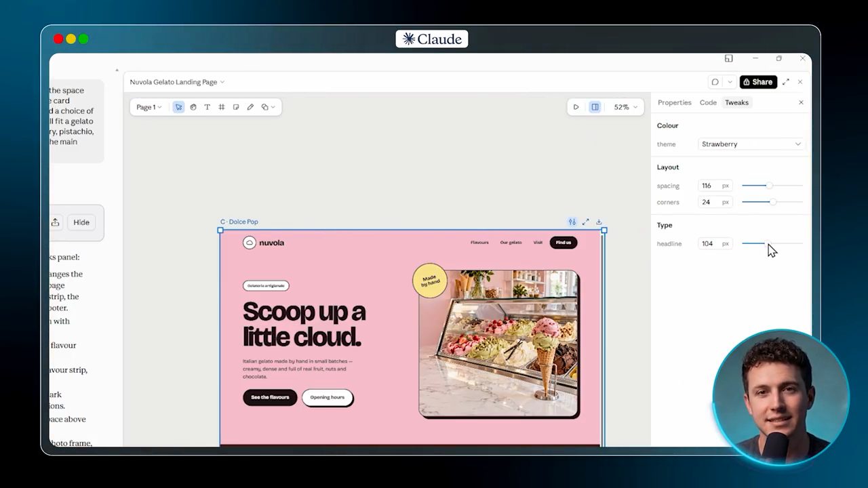Image resolution: width=868 pixels, height=488 pixels.
Task: Click the spacing value input field
Action: click(715, 186)
